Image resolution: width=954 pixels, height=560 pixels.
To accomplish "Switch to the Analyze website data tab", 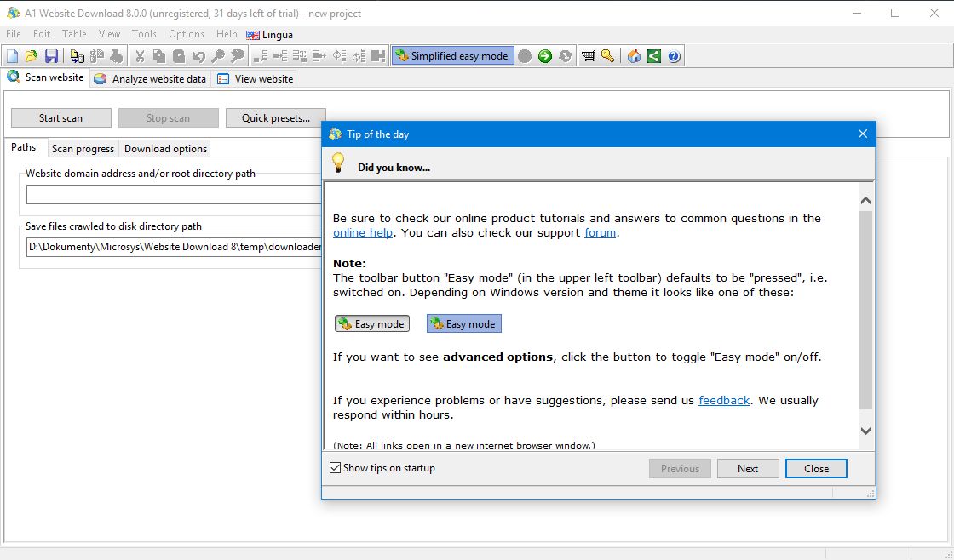I will [150, 79].
